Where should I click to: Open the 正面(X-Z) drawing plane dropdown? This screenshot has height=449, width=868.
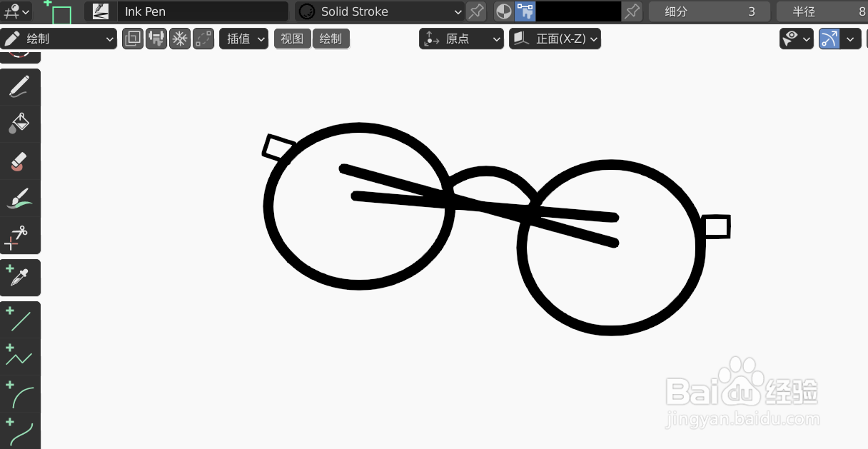tap(555, 39)
